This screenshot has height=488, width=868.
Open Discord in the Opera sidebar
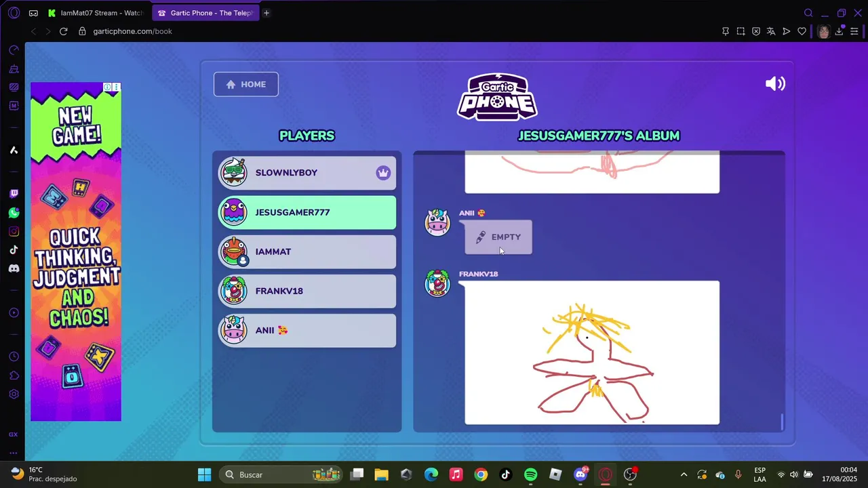(x=14, y=268)
